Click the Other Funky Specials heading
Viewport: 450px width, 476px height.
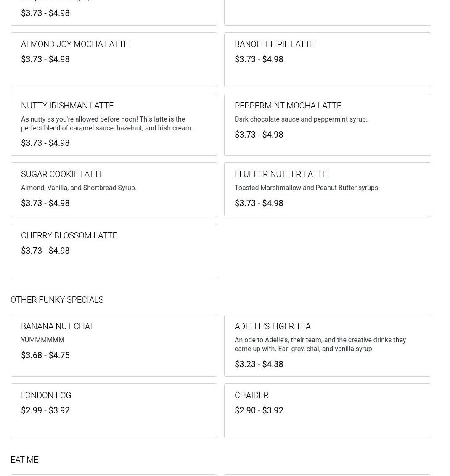(57, 300)
